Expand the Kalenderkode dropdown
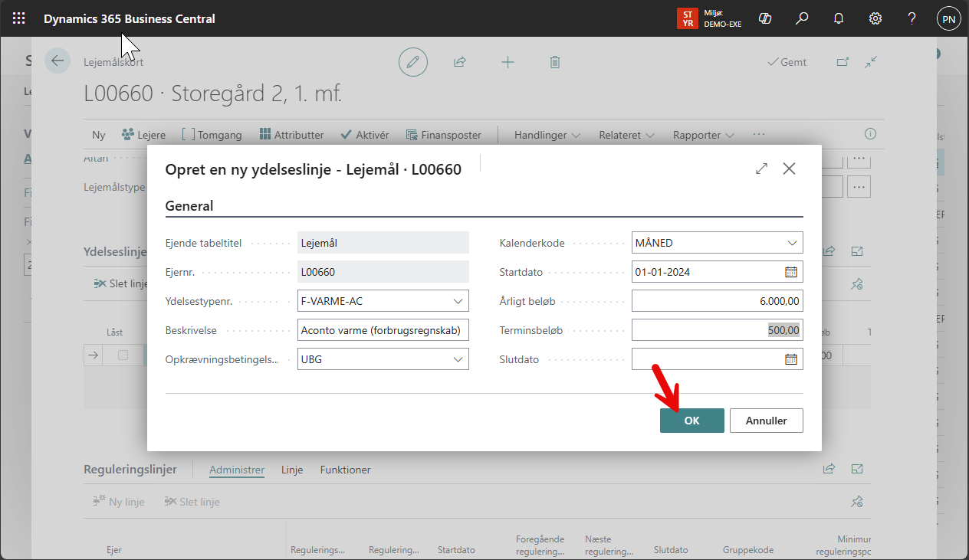Screen dimensions: 969x560 coord(792,243)
